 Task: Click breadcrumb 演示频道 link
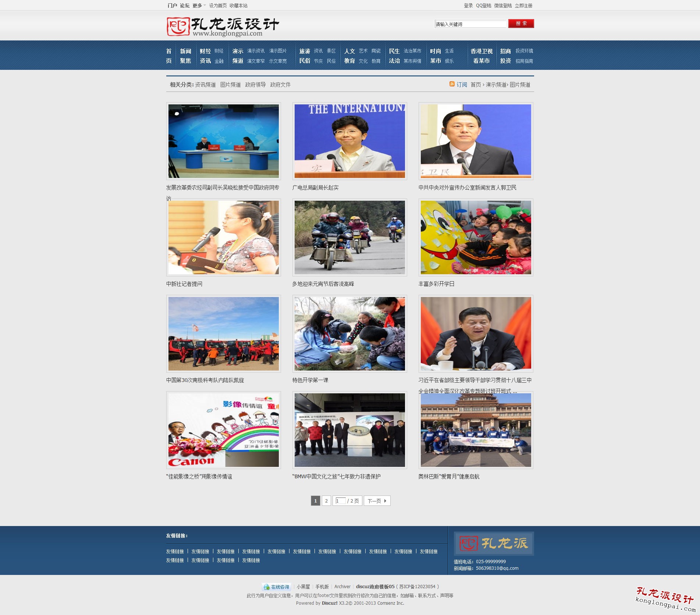[496, 85]
